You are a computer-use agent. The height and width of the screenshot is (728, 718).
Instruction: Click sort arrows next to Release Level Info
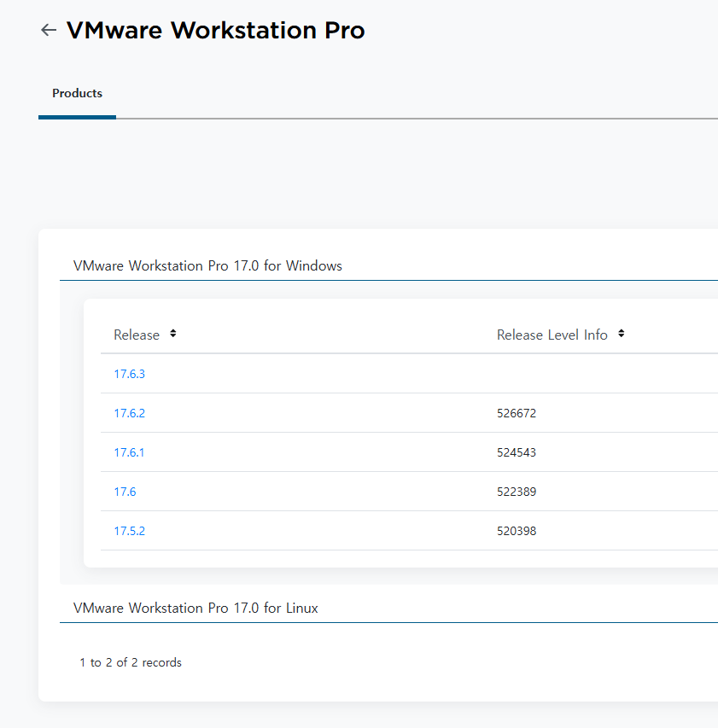click(x=621, y=334)
